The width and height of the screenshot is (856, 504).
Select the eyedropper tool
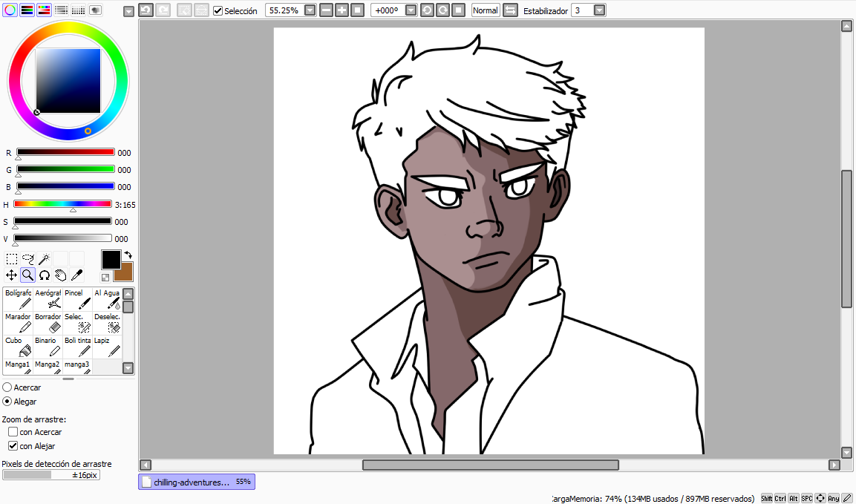point(77,275)
